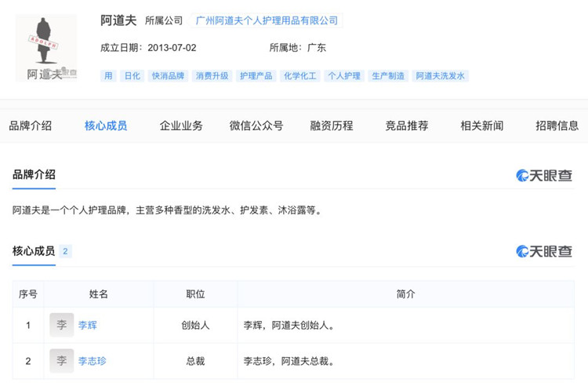Click the 序号 column header
The image size is (588, 390).
(28, 294)
